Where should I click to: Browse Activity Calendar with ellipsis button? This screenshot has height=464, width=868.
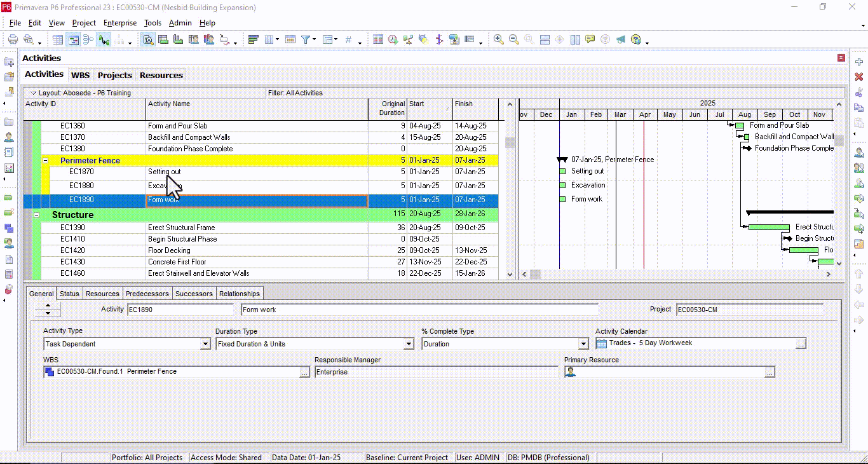click(x=801, y=344)
